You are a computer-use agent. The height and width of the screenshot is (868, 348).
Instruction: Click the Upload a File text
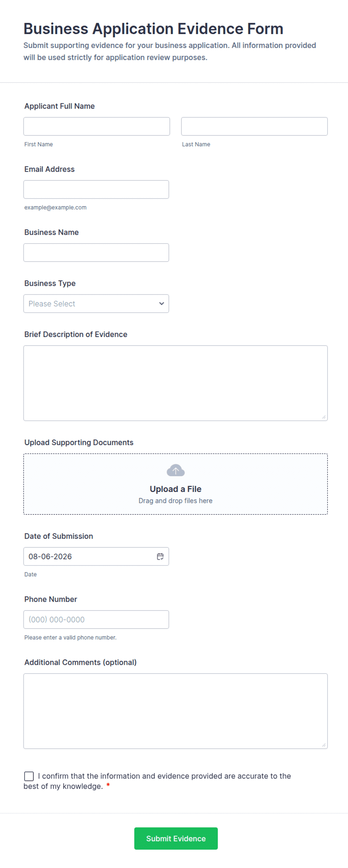[175, 489]
